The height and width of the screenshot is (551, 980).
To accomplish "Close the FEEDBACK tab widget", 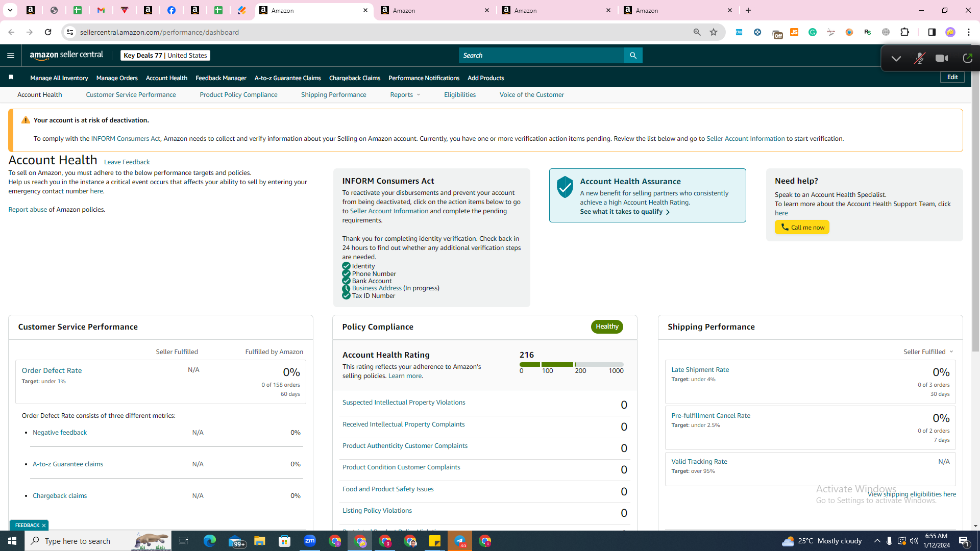I will click(x=44, y=525).
